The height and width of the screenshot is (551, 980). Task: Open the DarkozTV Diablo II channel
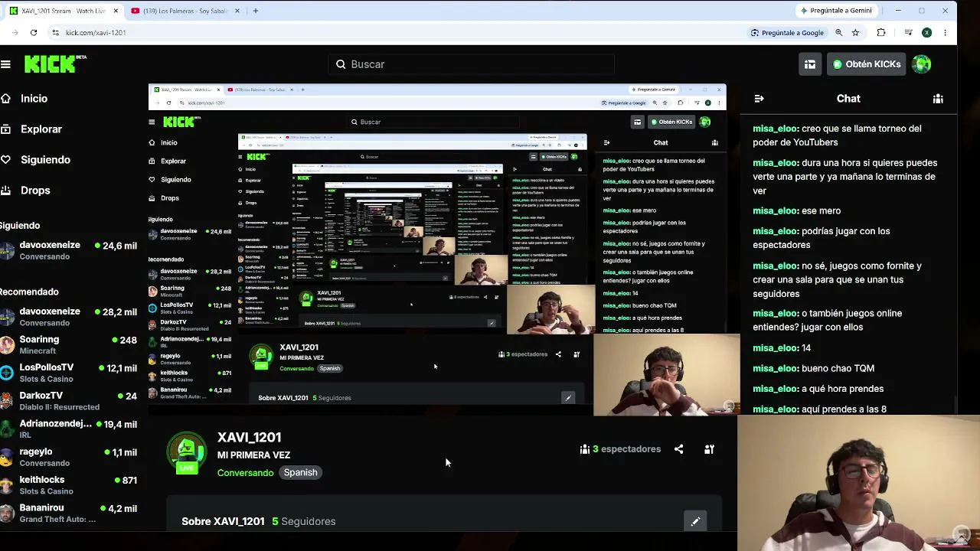pos(69,401)
